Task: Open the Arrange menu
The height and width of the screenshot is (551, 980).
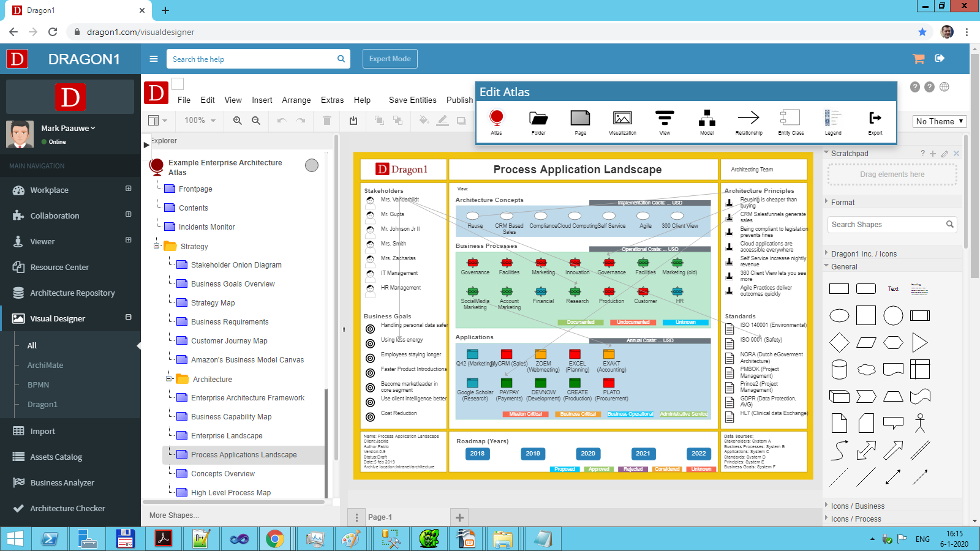Action: (x=296, y=100)
